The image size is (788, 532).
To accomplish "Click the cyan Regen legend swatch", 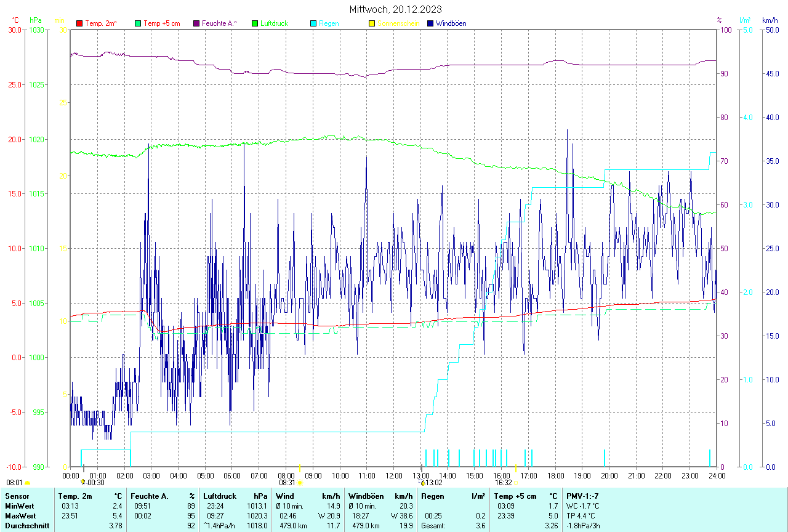I will 313,23.
